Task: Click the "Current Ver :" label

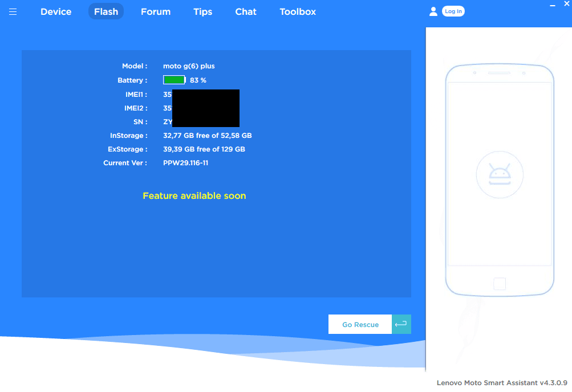Action: click(125, 163)
